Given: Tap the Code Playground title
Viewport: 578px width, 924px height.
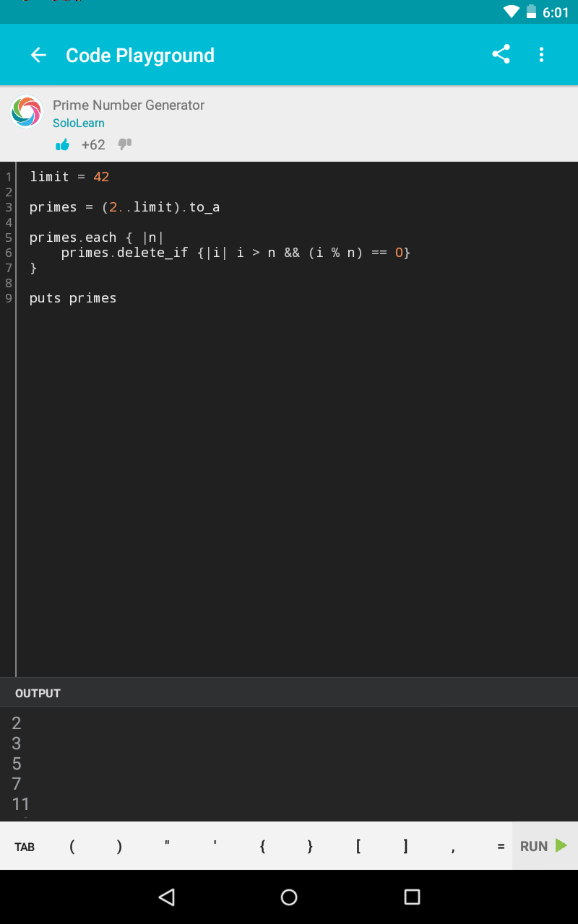Looking at the screenshot, I should point(140,56).
